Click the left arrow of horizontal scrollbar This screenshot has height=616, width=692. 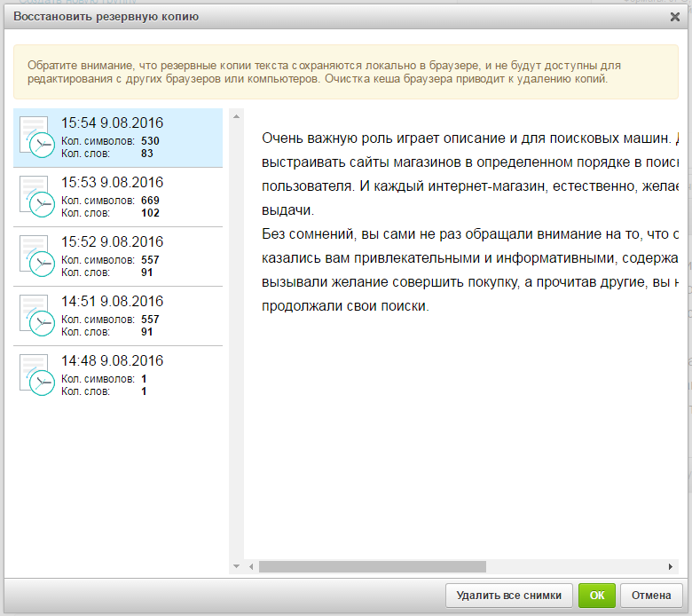251,566
